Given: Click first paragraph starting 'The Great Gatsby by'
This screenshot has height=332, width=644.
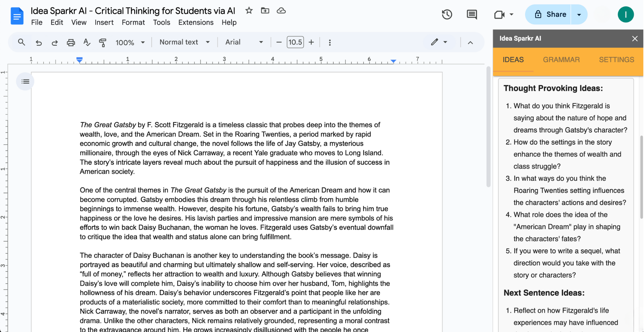Looking at the screenshot, I should point(235,148).
